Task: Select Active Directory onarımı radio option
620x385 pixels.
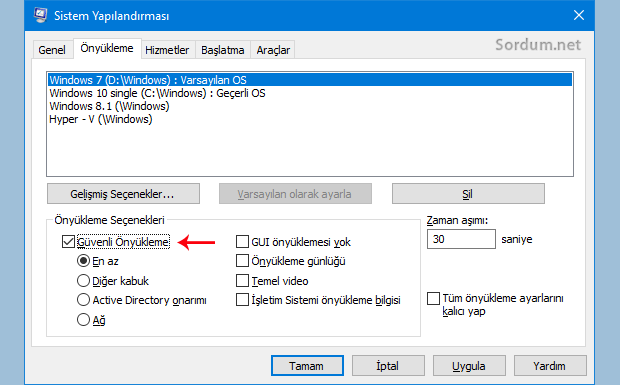Action: point(83,300)
